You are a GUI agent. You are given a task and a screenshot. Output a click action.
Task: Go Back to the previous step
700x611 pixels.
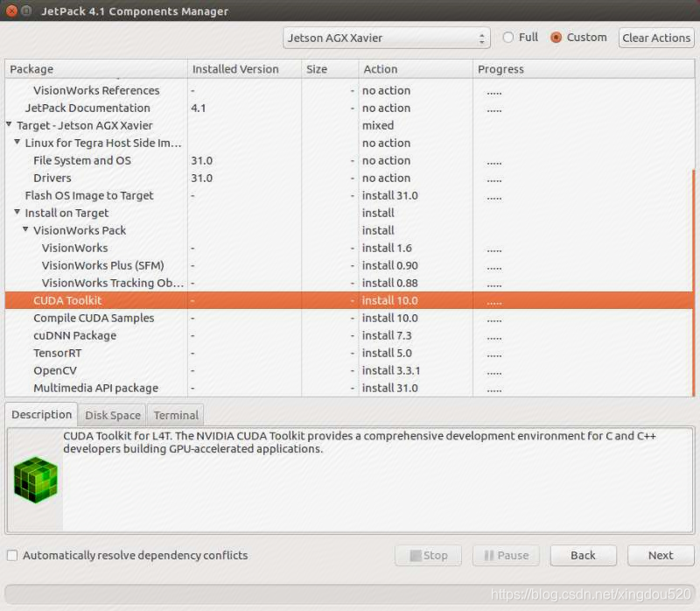584,555
